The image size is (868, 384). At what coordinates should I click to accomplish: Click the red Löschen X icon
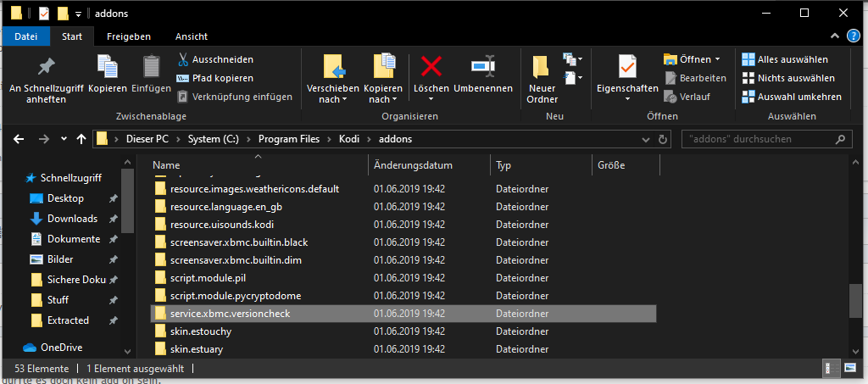(x=431, y=66)
